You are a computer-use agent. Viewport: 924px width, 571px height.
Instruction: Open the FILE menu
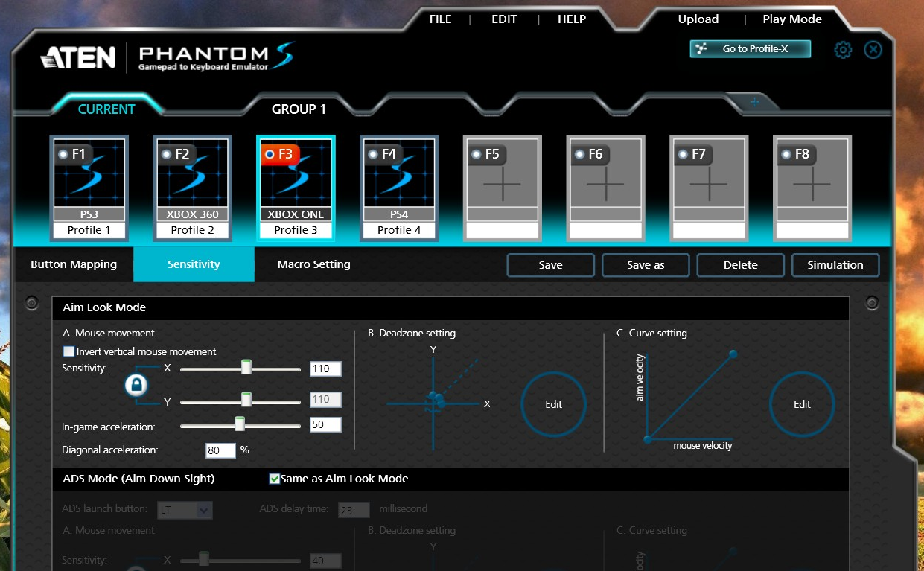pyautogui.click(x=441, y=19)
